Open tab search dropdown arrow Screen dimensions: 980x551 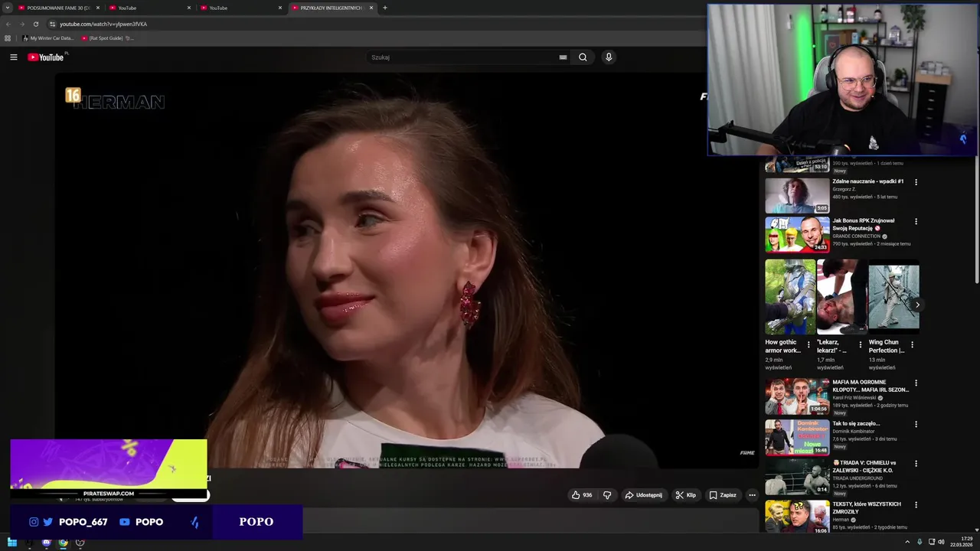coord(7,8)
